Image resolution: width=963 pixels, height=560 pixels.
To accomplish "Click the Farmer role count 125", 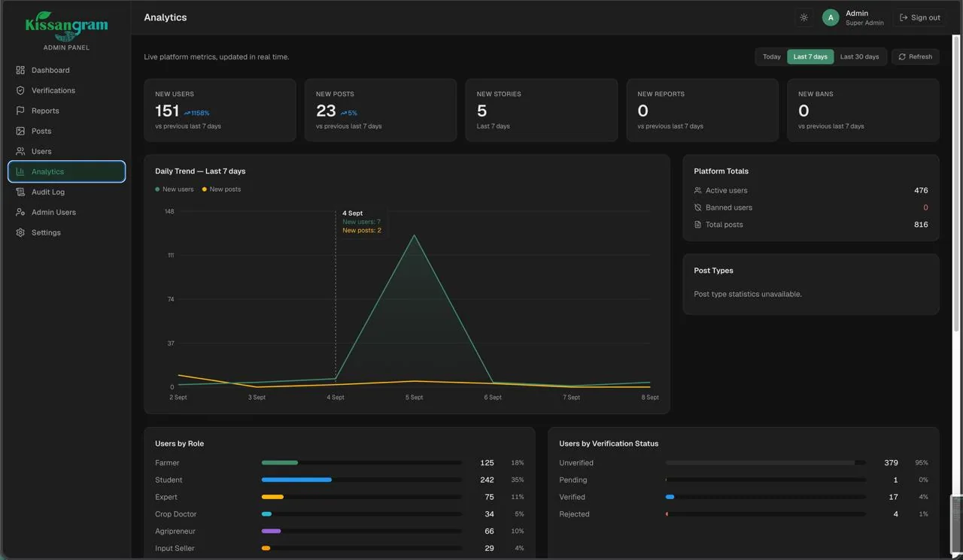I will [487, 463].
